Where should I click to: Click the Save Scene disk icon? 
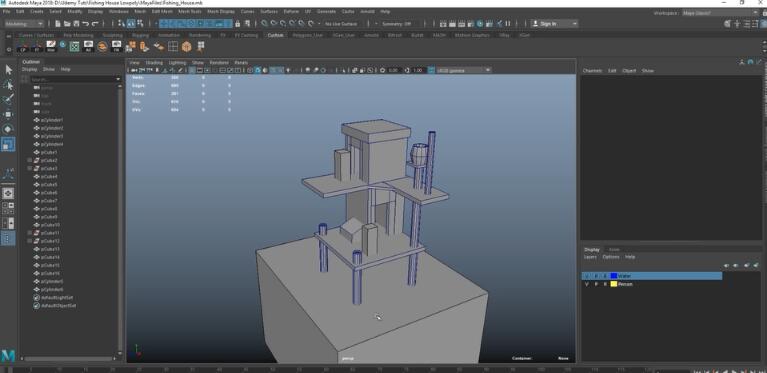pos(76,23)
